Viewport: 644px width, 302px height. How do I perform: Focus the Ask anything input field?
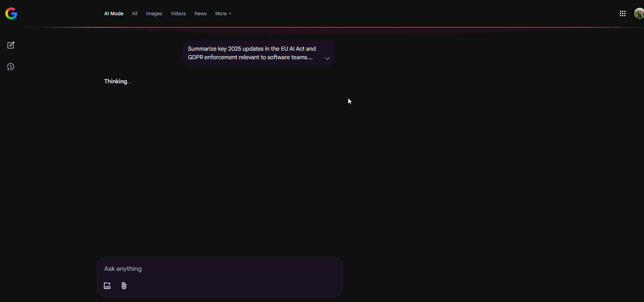[213, 269]
